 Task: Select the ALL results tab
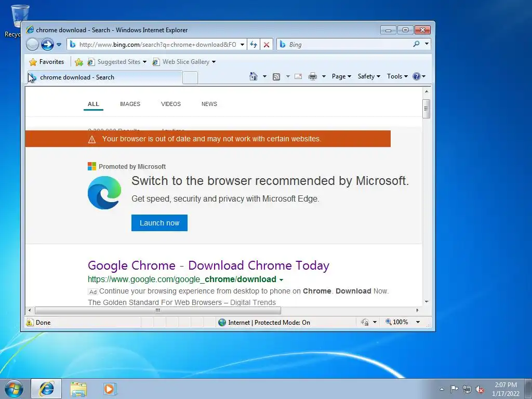click(x=94, y=104)
